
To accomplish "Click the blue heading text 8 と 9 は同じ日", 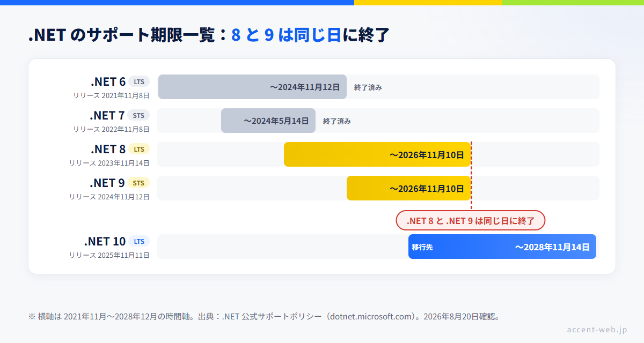I will tap(286, 35).
